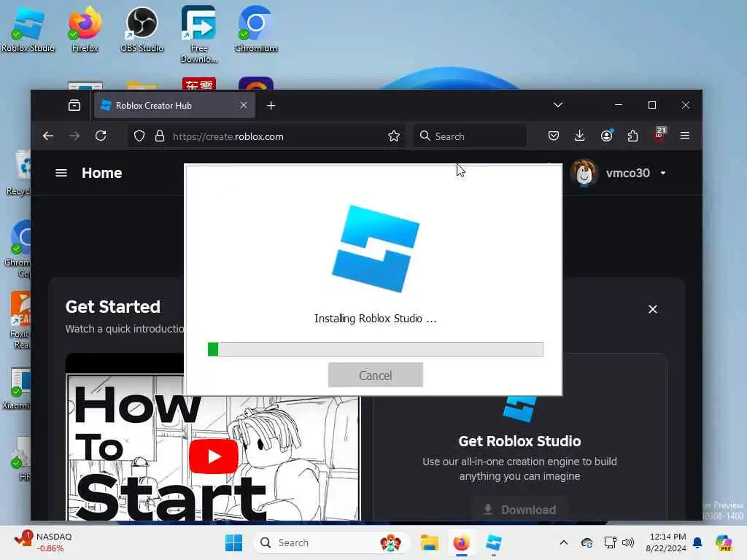
Task: Open NASDAQ widget in taskbar
Action: coord(44,542)
